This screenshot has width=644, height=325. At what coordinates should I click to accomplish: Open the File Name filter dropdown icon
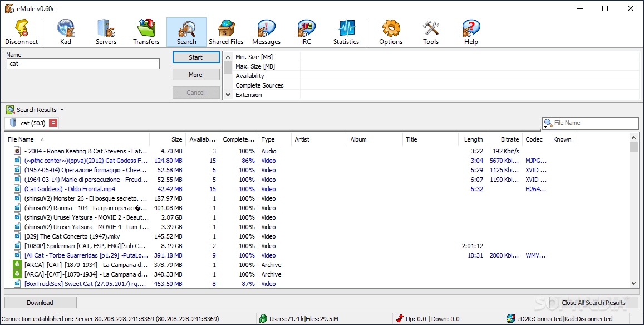click(548, 123)
